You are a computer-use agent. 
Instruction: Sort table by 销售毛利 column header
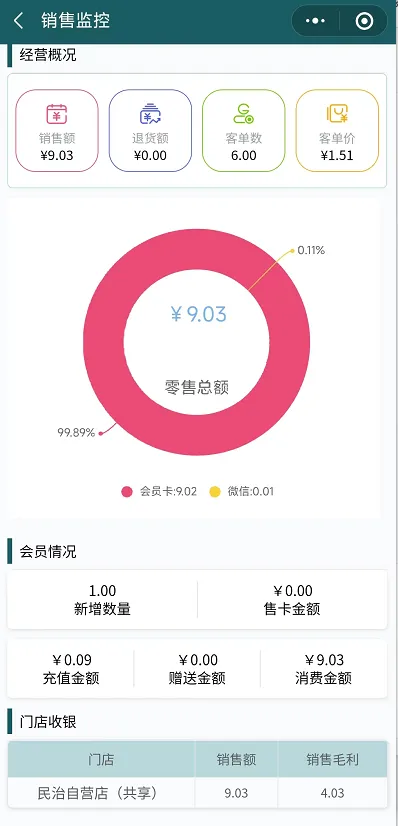[x=333, y=759]
